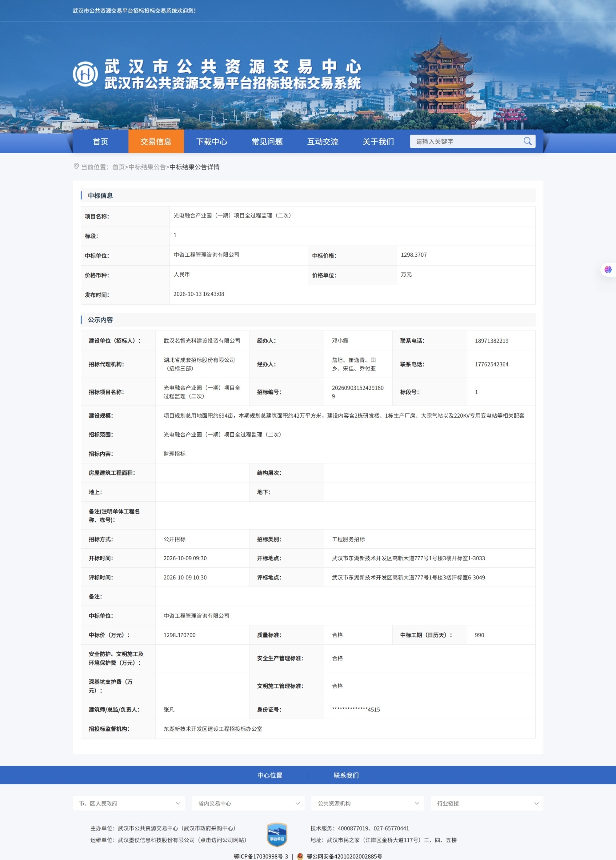616x860 pixels.
Task: Click 首页 in the breadcrumb
Action: click(x=119, y=167)
